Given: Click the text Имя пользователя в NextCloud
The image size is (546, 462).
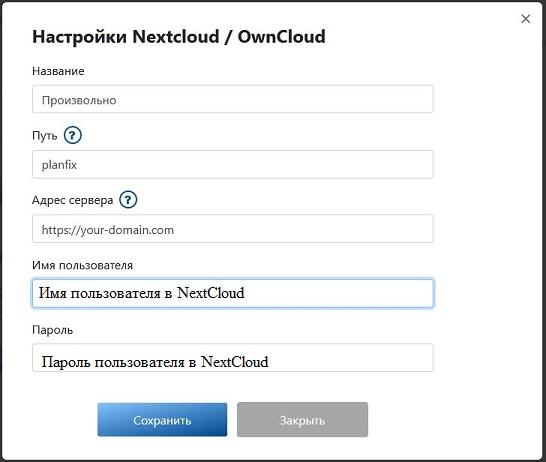Looking at the screenshot, I should (x=141, y=293).
